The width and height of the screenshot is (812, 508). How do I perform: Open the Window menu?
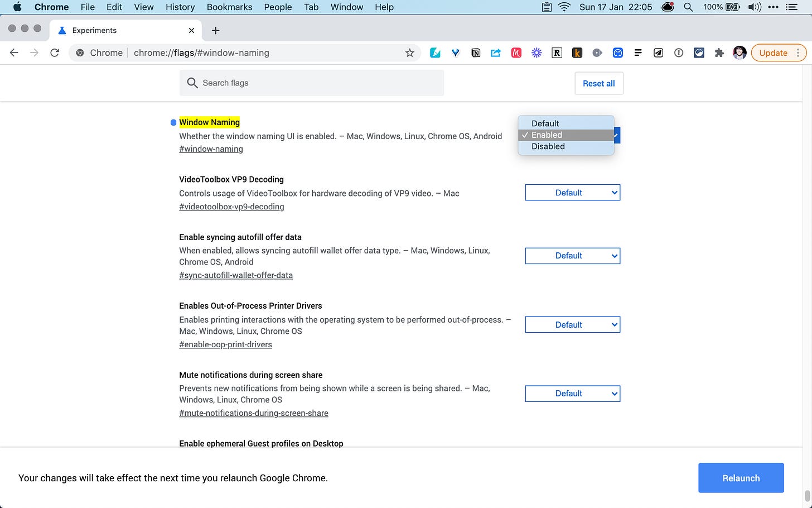tap(347, 7)
